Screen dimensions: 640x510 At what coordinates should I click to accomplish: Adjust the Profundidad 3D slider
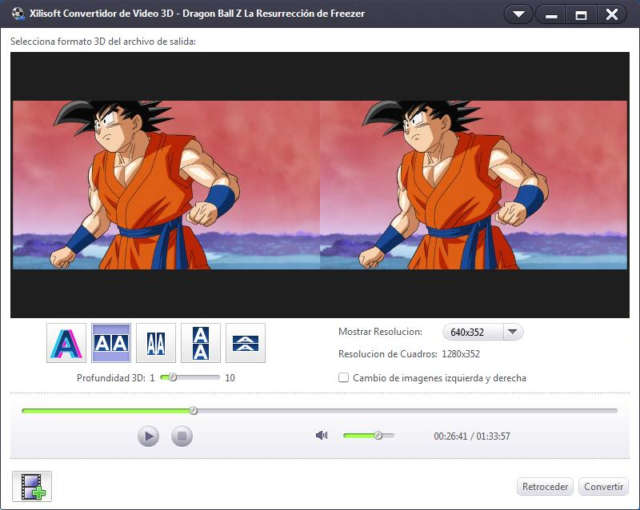pyautogui.click(x=190, y=377)
